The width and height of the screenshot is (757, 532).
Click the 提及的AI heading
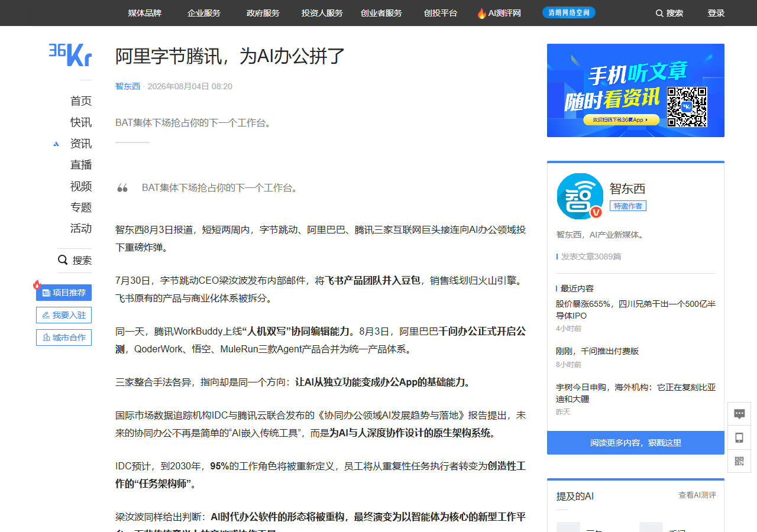click(575, 496)
